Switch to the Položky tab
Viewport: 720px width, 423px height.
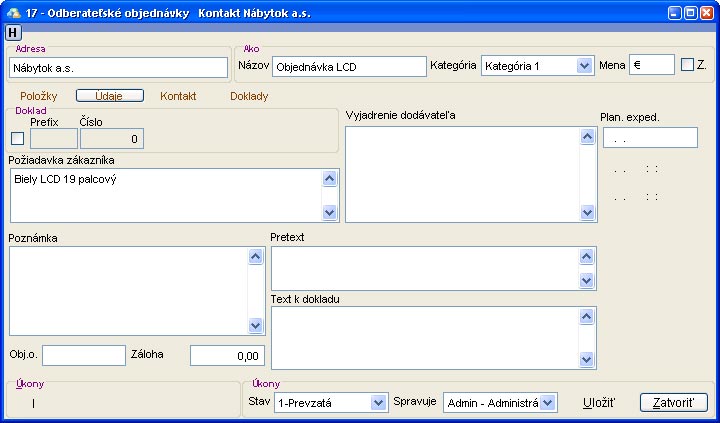tap(39, 96)
